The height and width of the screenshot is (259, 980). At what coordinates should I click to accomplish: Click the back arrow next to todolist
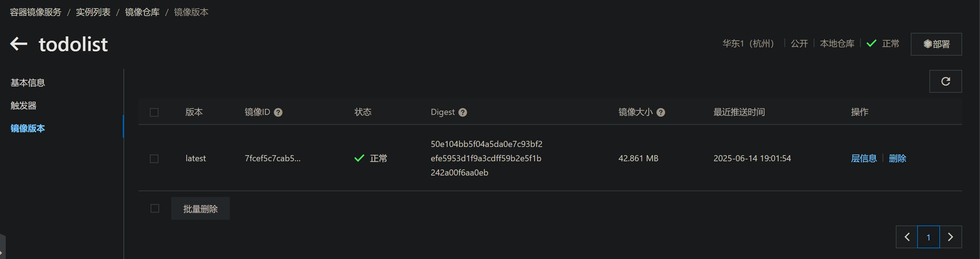17,44
